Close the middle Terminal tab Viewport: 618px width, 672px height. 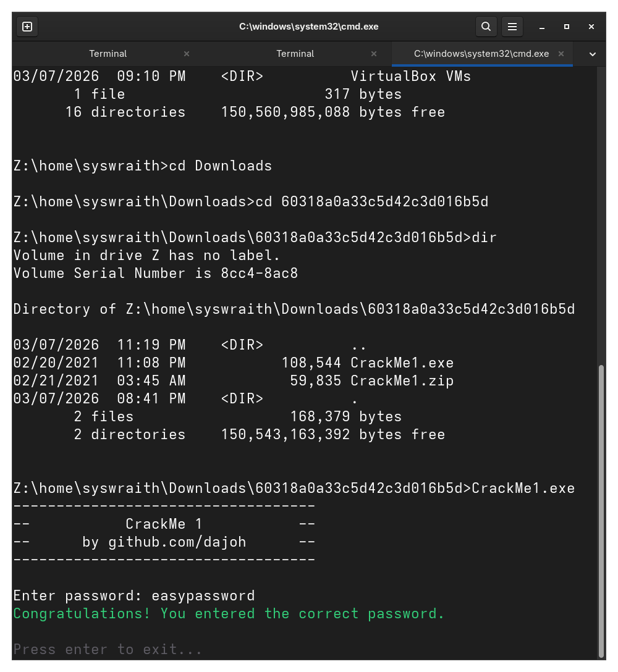(374, 54)
